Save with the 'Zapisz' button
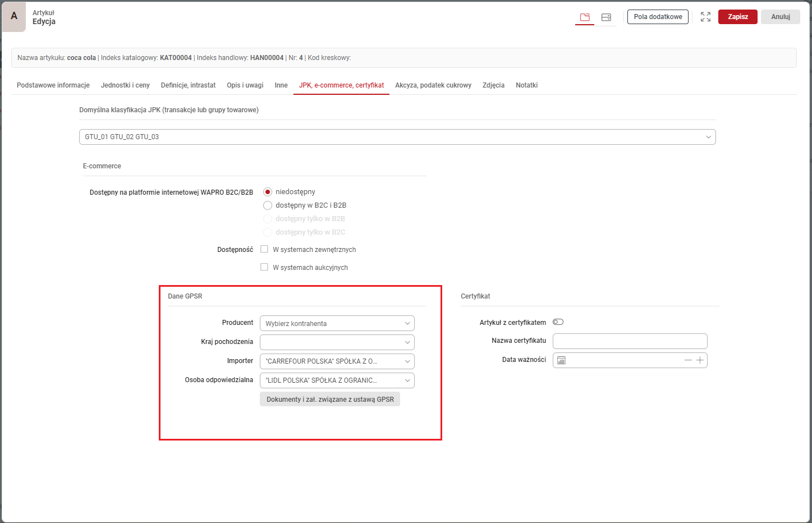This screenshot has width=812, height=523. (x=738, y=17)
